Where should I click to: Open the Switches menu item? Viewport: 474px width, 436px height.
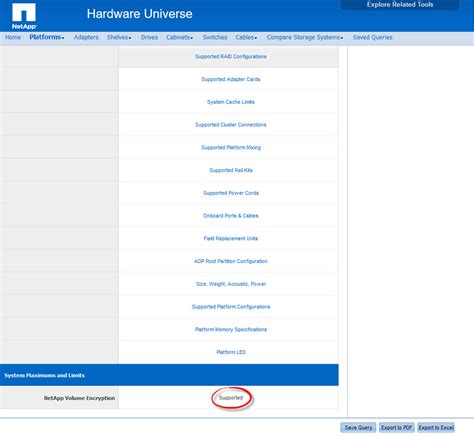(x=215, y=37)
